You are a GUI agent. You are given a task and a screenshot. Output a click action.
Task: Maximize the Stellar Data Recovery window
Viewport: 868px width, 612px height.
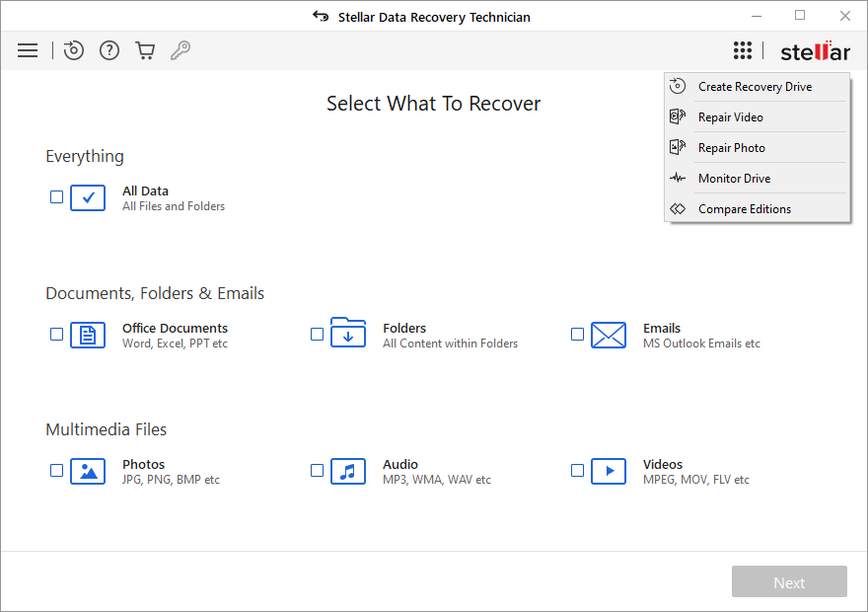(800, 16)
